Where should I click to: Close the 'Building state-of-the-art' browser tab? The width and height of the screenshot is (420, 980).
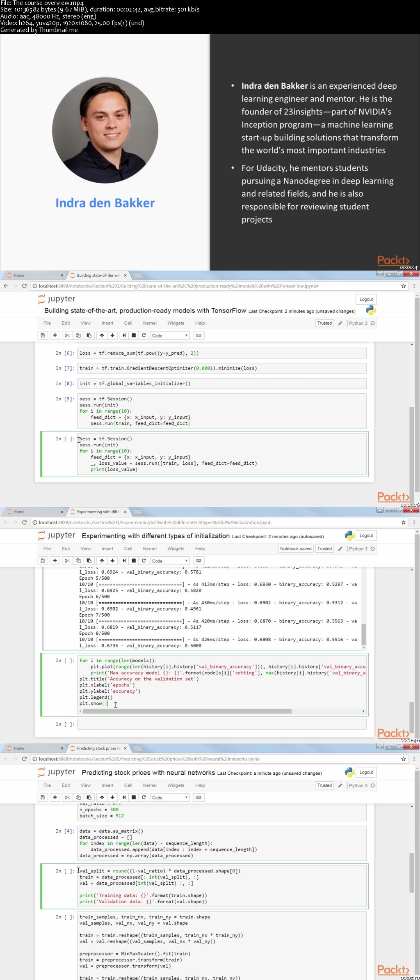pyautogui.click(x=125, y=275)
